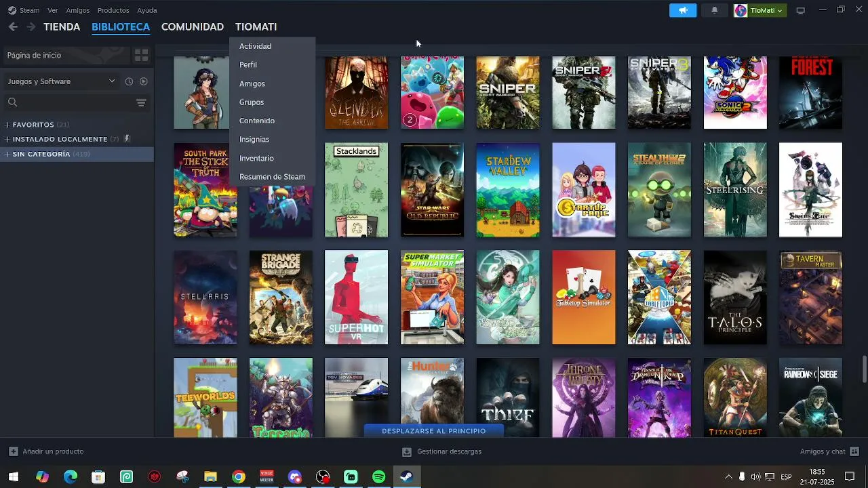The width and height of the screenshot is (868, 488).
Task: Click inside the library search field
Action: coord(76,102)
